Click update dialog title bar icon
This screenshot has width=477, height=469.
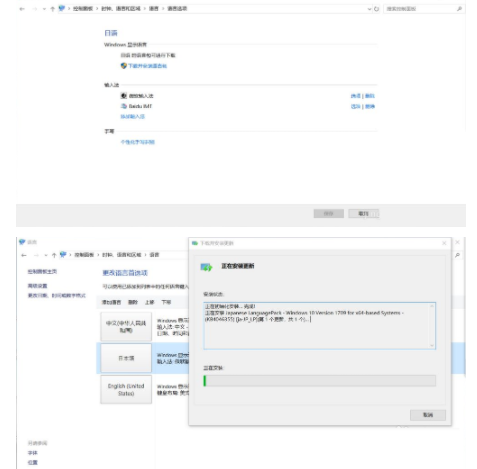point(195,243)
